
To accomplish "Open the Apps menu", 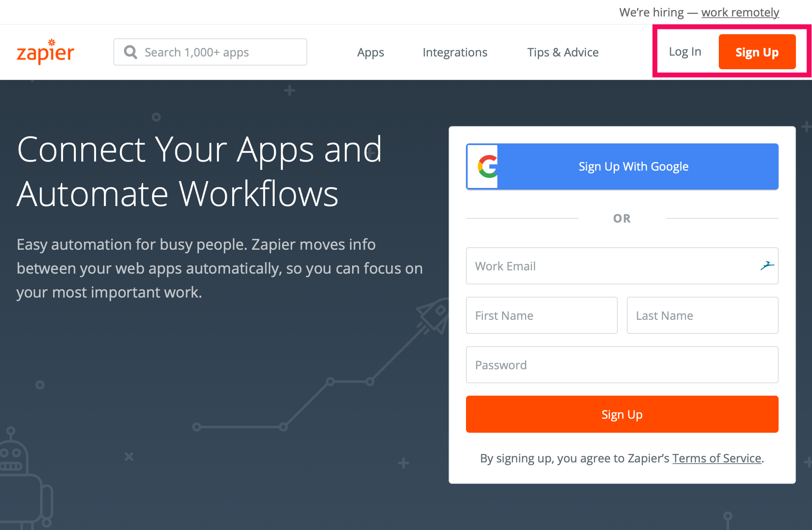I will [371, 52].
